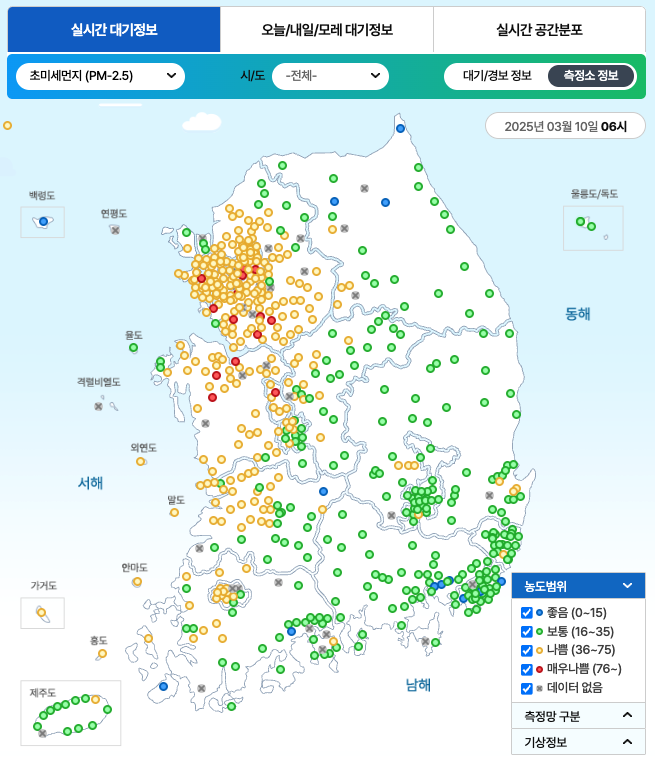Image resolution: width=655 pixels, height=775 pixels.
Task: Click the lone orange marker below the PM-2.5 dropdown
Action: coord(7,126)
